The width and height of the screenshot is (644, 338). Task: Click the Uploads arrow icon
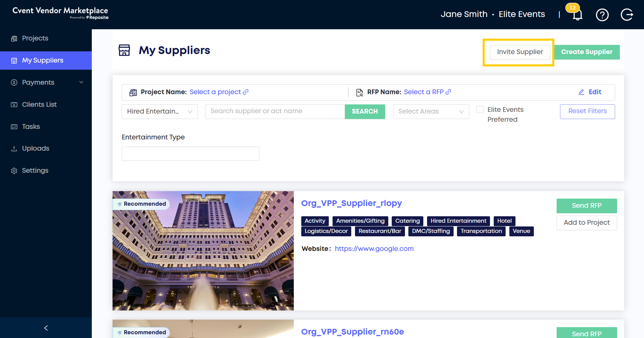[x=14, y=149]
